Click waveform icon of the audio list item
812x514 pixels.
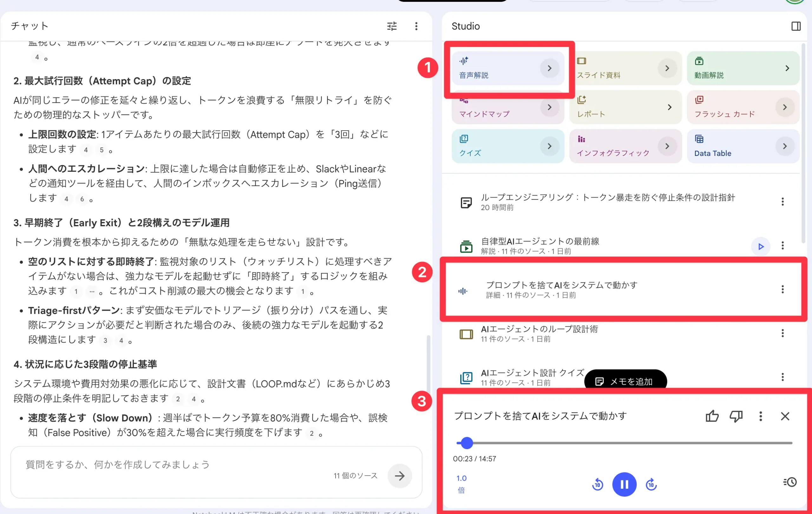coord(463,291)
